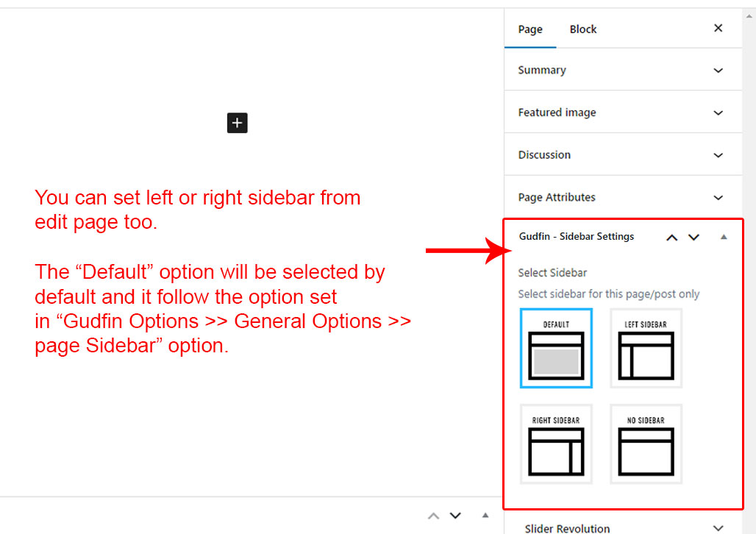The height and width of the screenshot is (534, 756).
Task: Choose the Right Sidebar layout option
Action: click(556, 444)
